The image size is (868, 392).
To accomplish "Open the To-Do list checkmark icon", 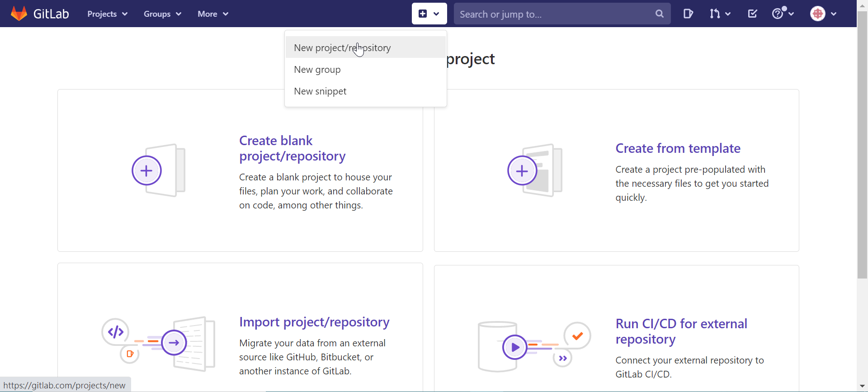I will (x=752, y=14).
